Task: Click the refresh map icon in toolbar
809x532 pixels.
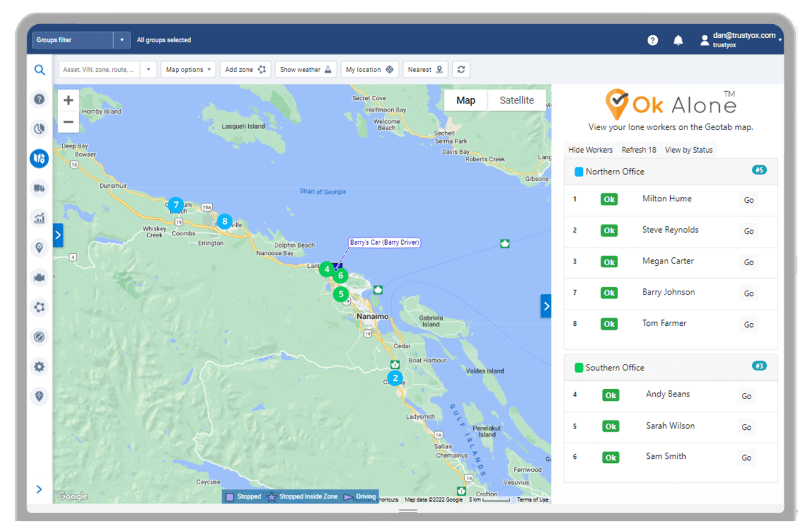Action: [x=461, y=70]
